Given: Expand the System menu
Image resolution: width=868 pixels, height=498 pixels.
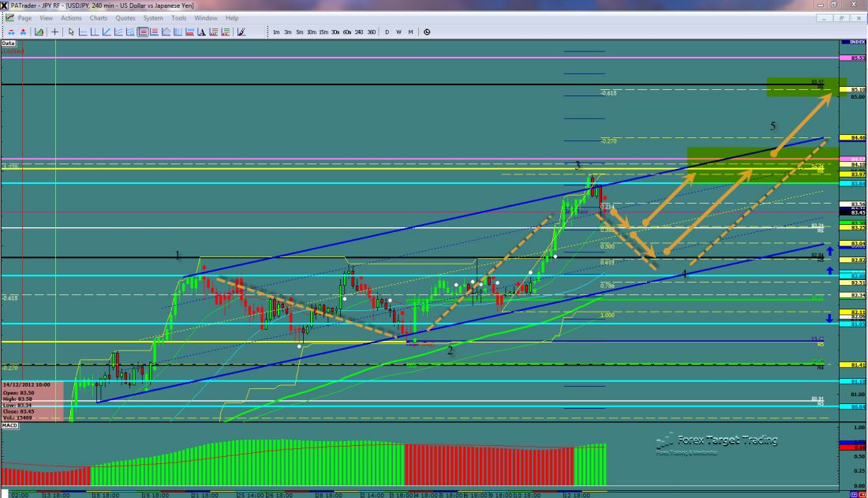Looking at the screenshot, I should point(152,17).
